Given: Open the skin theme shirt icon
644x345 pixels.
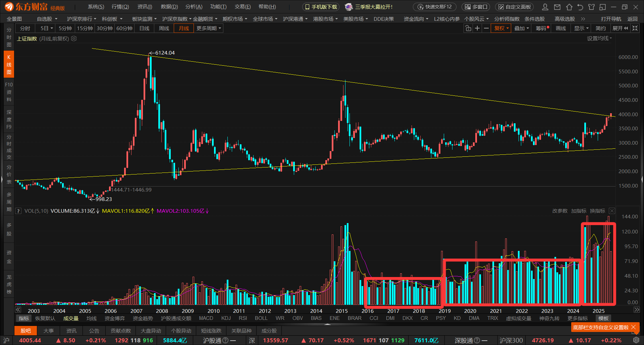Looking at the screenshot, I should pyautogui.click(x=591, y=7).
